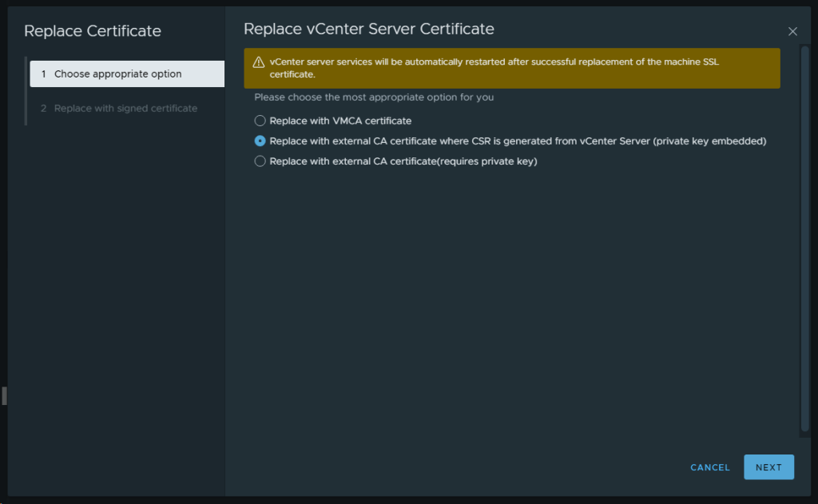Viewport: 818px width, 504px height.
Task: Choose the CSR generated from vCenter Server option
Action: [260, 141]
